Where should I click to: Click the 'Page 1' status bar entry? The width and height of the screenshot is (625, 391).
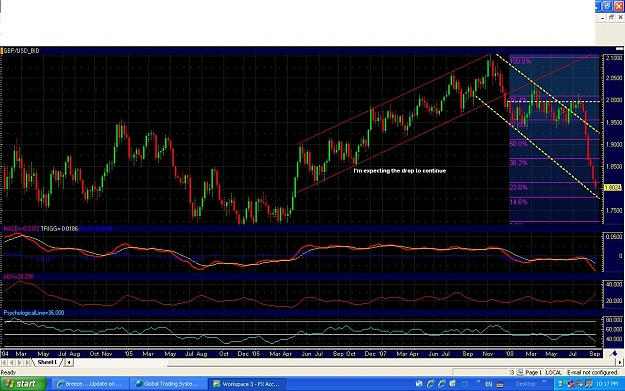click(533, 373)
